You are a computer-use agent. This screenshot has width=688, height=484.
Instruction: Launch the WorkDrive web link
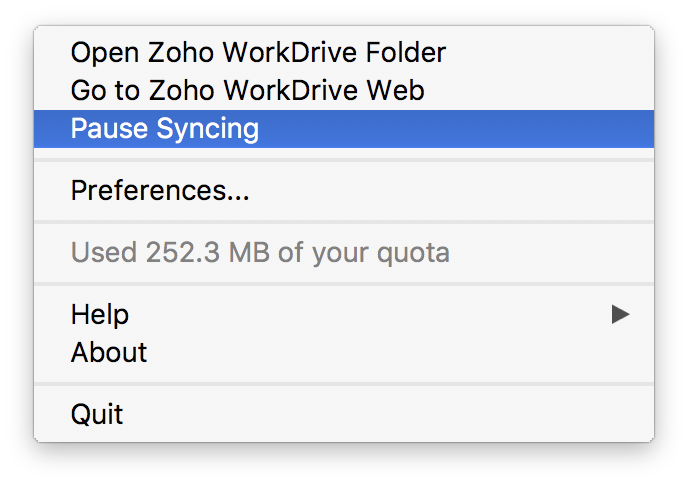point(247,90)
